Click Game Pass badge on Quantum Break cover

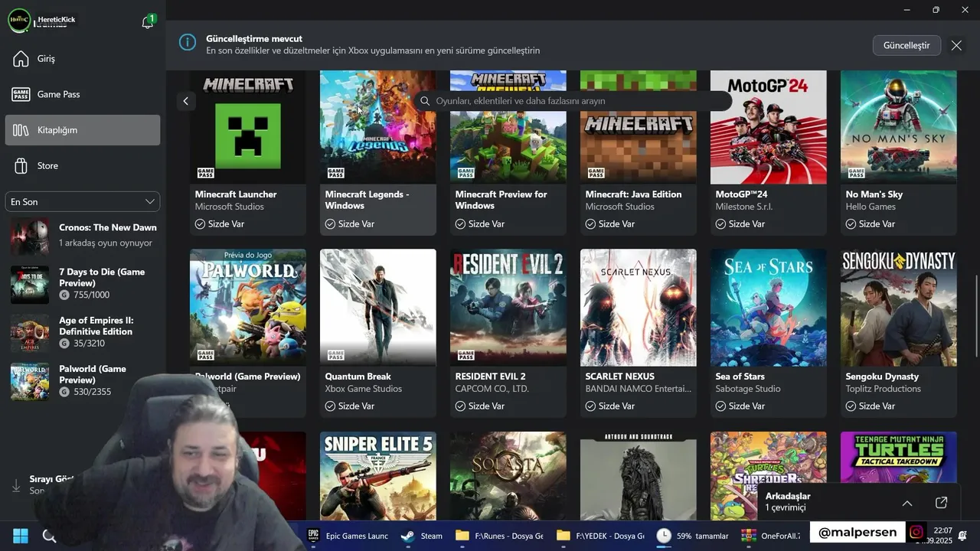coord(336,355)
